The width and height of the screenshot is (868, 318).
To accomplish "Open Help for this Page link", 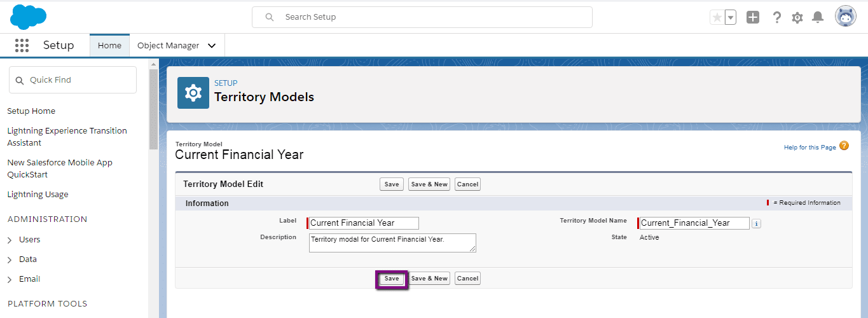I will 809,148.
